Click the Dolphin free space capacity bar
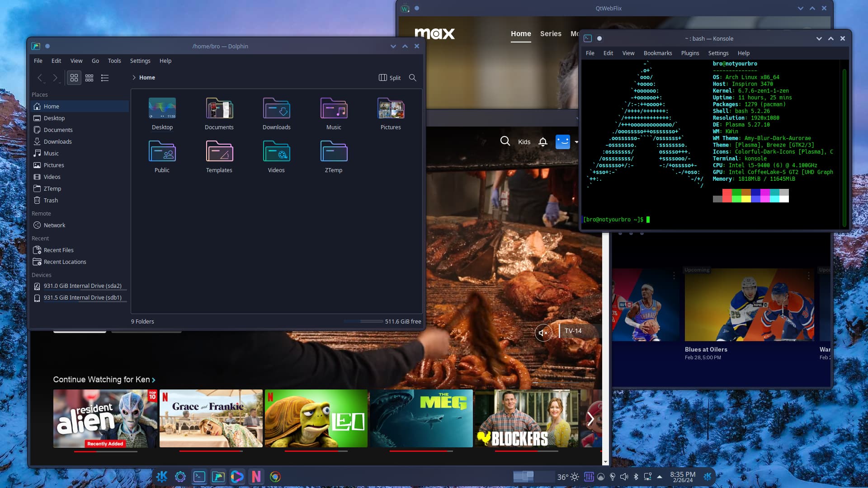The height and width of the screenshot is (488, 868). pos(363,321)
